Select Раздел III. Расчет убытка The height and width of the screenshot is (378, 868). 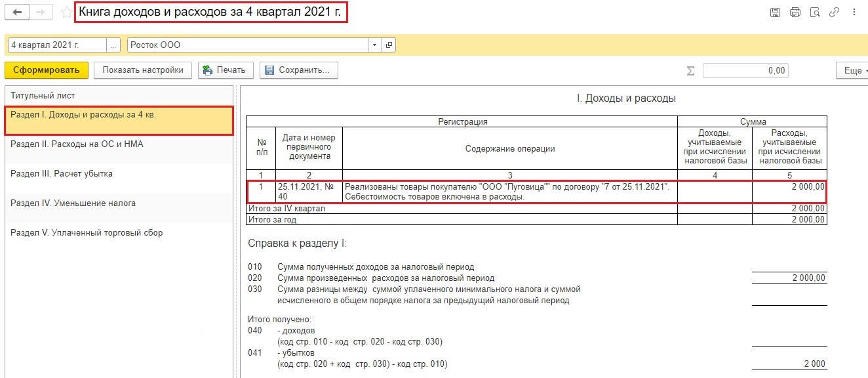click(x=119, y=180)
